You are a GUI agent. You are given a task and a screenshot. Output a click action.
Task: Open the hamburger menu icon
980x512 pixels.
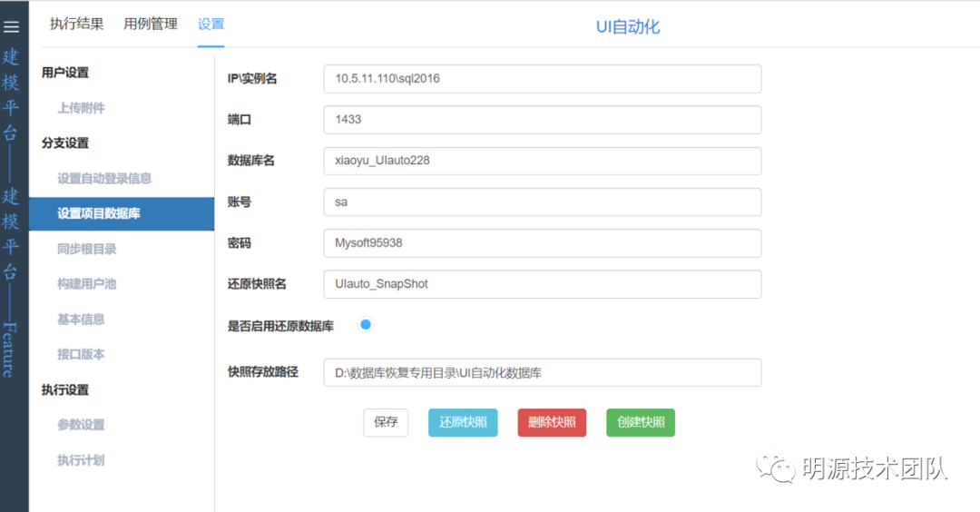(11, 27)
